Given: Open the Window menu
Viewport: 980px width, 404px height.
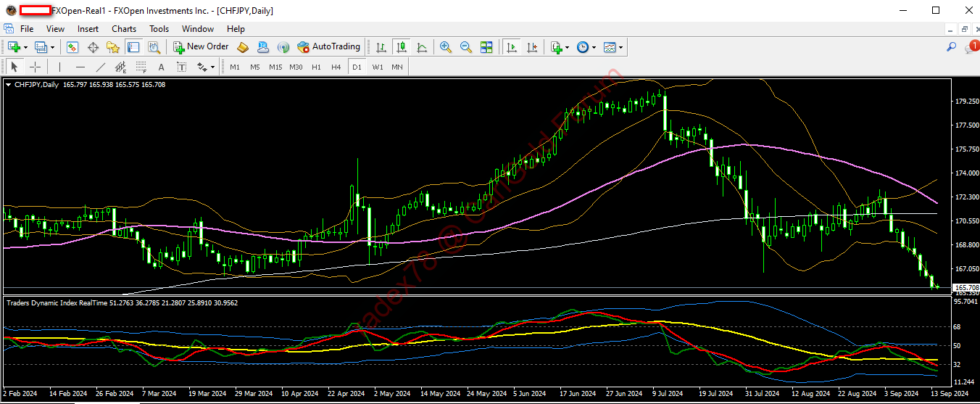Looking at the screenshot, I should coord(198,29).
